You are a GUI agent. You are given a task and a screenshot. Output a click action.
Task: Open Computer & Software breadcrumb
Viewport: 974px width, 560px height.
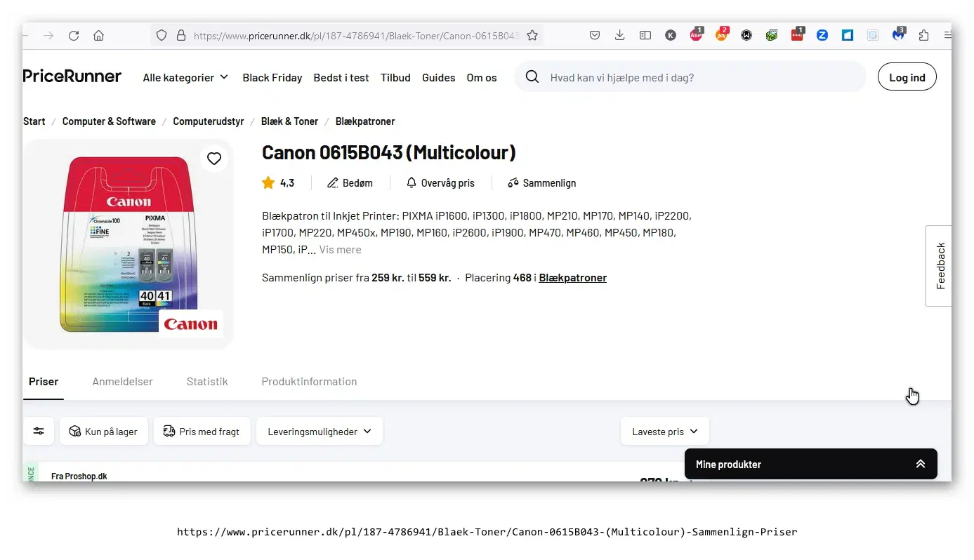(109, 121)
